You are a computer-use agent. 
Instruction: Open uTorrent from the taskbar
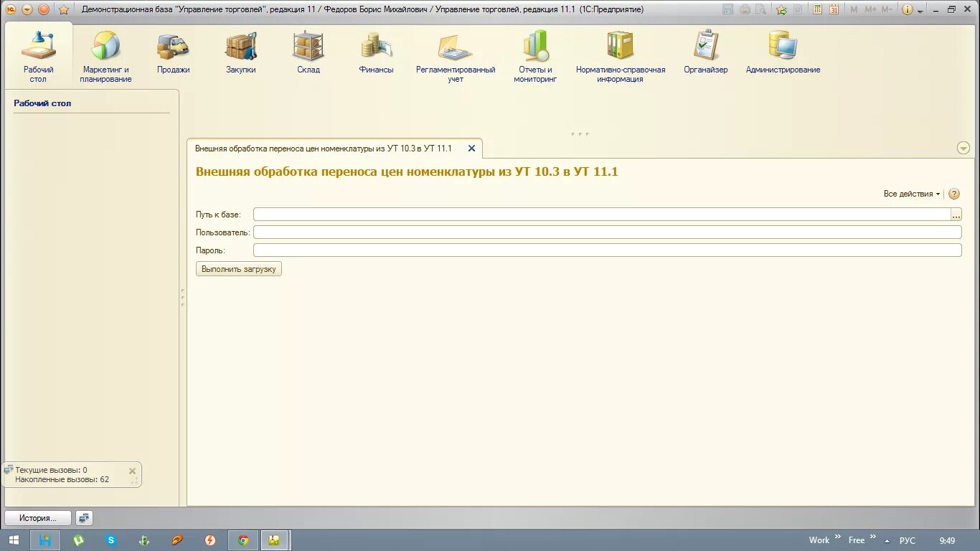[78, 540]
